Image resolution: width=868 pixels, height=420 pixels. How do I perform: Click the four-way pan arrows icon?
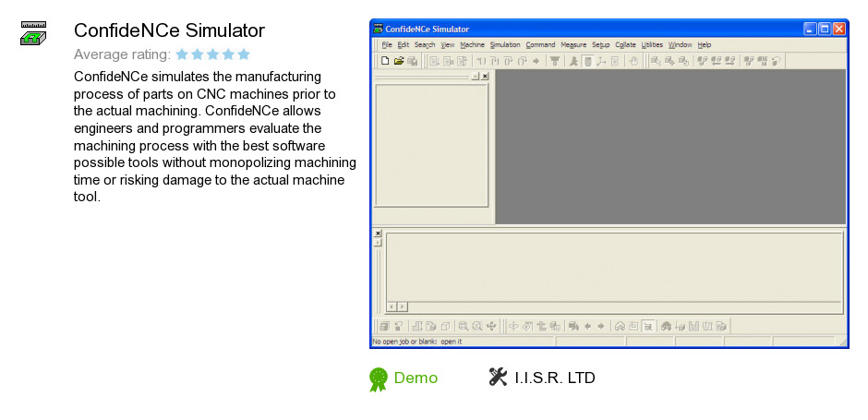pos(491,326)
